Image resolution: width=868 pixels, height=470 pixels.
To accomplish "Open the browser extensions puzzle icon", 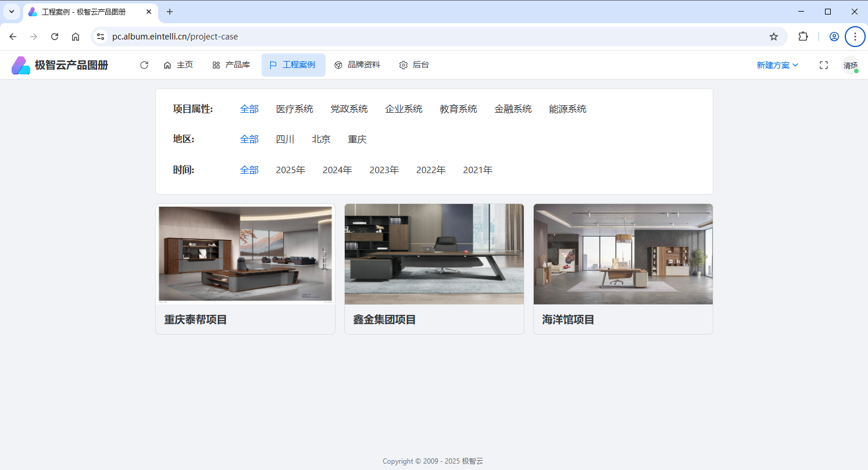I will (803, 37).
